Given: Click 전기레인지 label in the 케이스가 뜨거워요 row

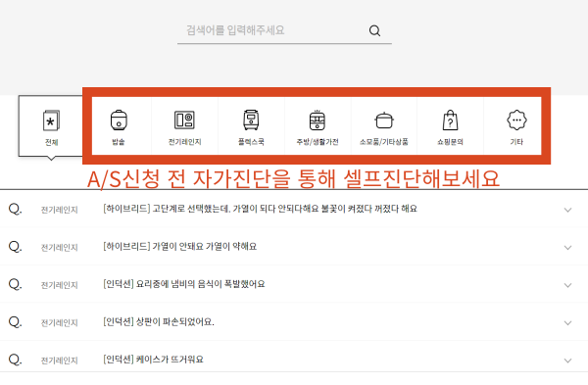Looking at the screenshot, I should click(59, 361).
